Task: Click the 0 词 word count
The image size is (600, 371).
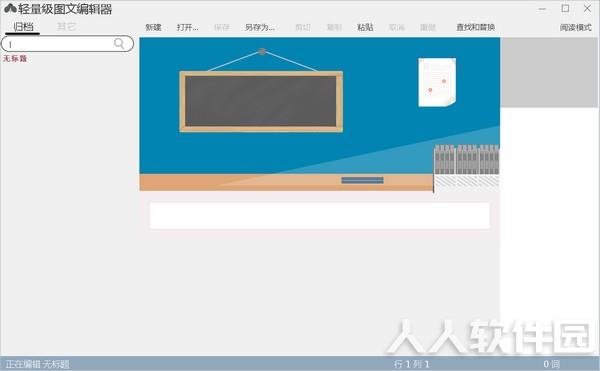Action: [551, 364]
